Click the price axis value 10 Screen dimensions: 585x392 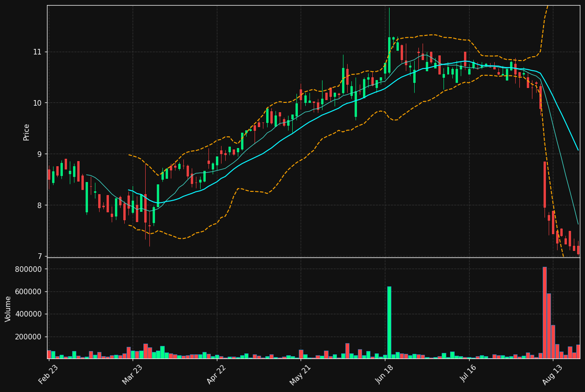pos(37,103)
